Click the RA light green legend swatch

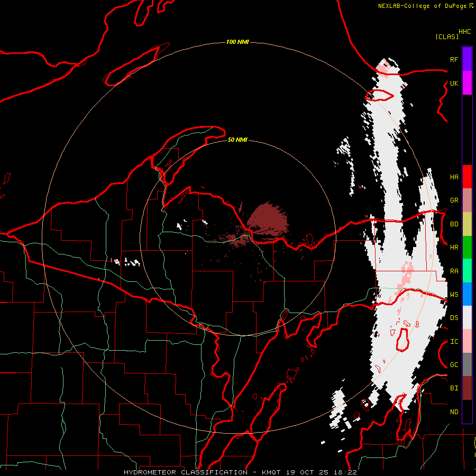tap(467, 271)
